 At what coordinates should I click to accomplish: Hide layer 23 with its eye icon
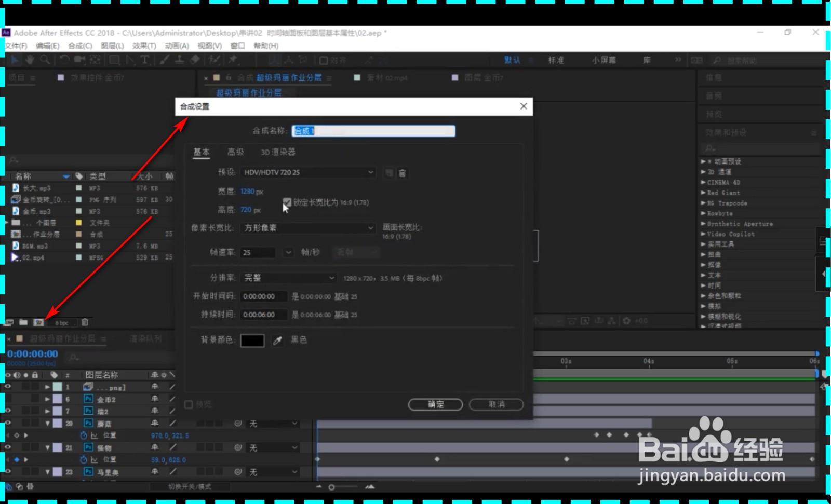point(8,472)
